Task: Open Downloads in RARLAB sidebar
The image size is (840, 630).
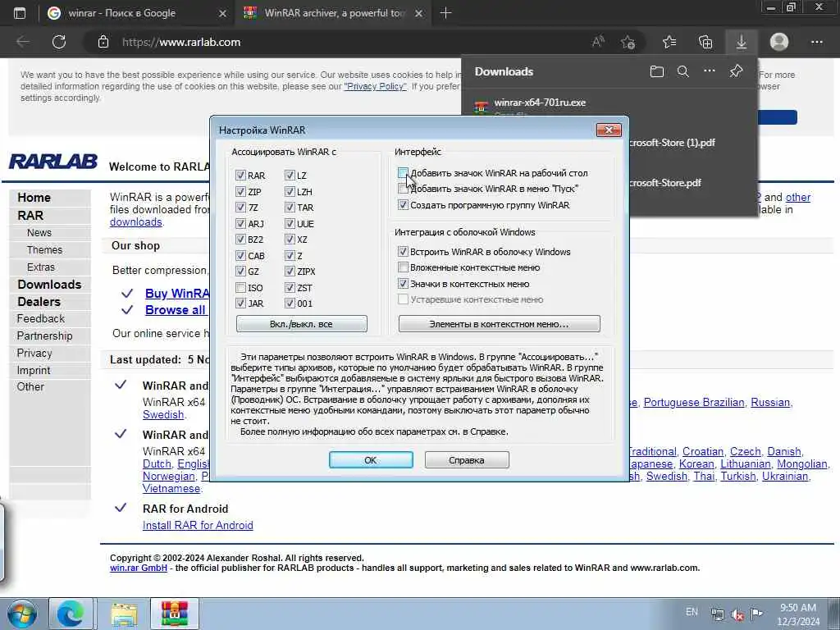Action: 49,285
